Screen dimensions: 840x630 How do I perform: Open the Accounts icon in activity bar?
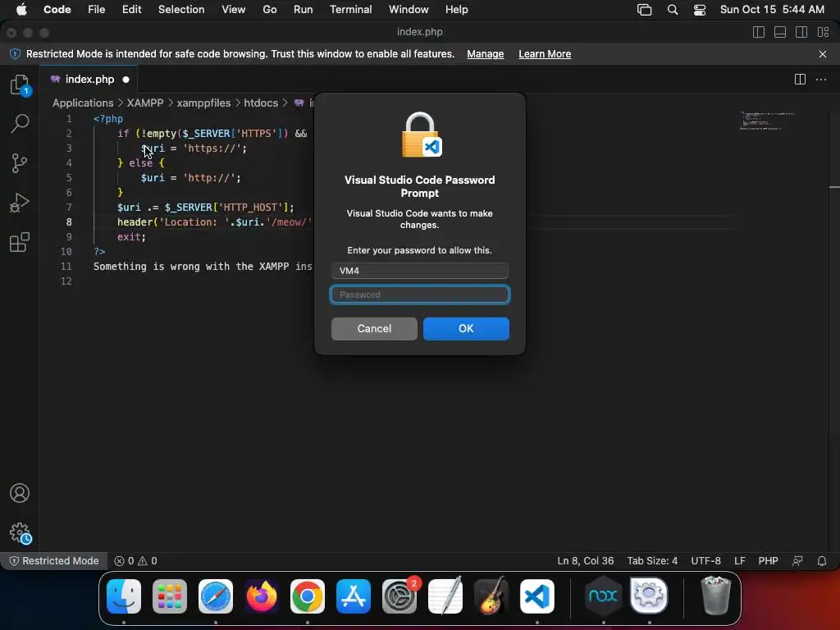tap(20, 493)
